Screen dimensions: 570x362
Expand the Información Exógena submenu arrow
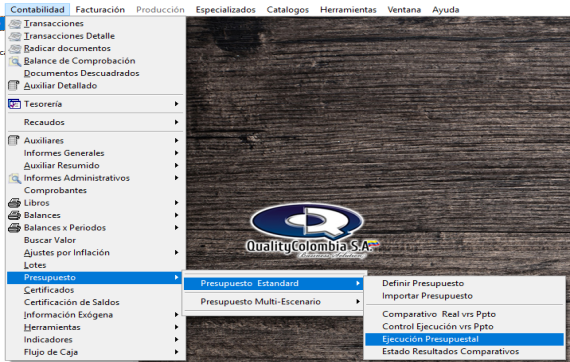tap(176, 315)
